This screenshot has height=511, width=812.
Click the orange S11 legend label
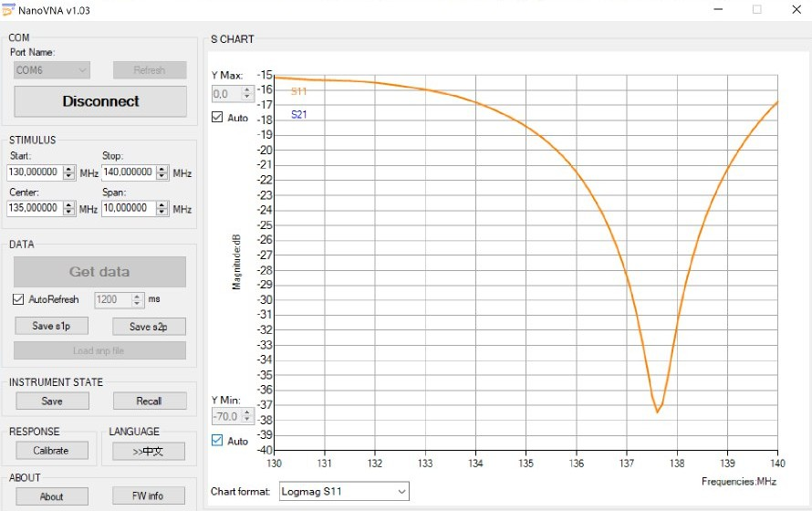click(298, 91)
